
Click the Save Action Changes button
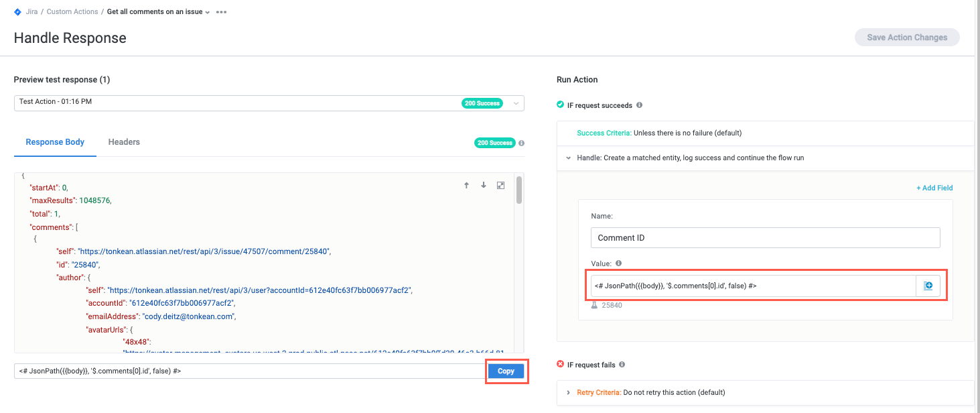[906, 38]
